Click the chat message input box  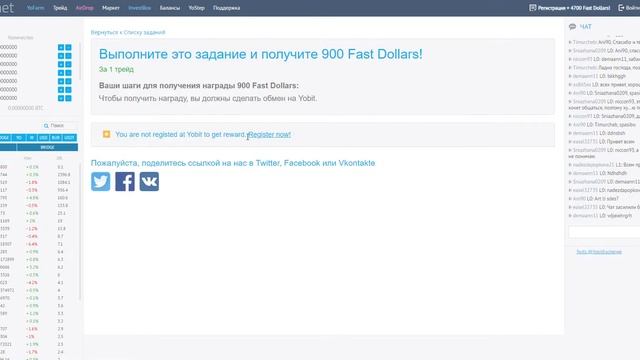tap(604, 232)
